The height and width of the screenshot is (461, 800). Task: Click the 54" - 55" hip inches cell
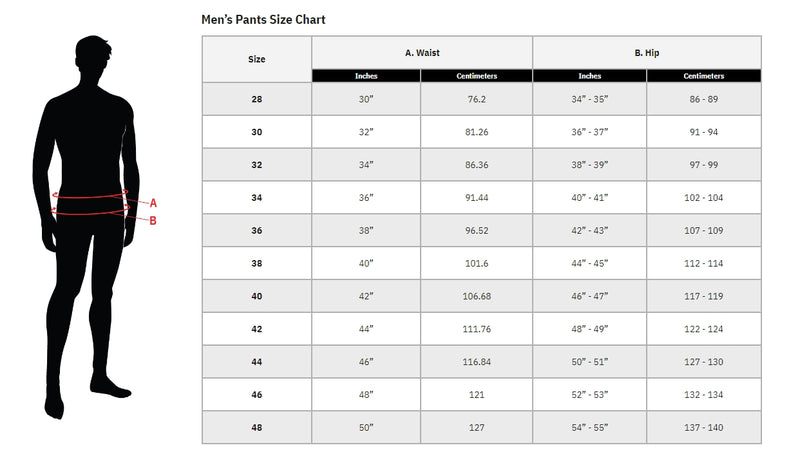coord(590,427)
